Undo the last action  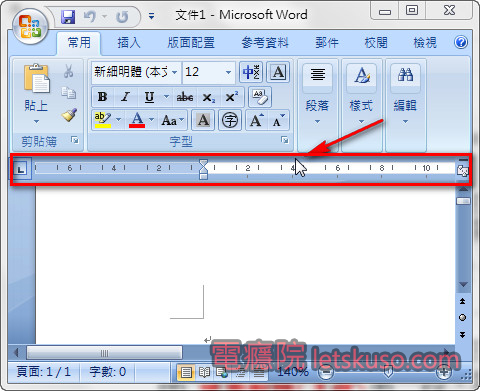point(90,16)
